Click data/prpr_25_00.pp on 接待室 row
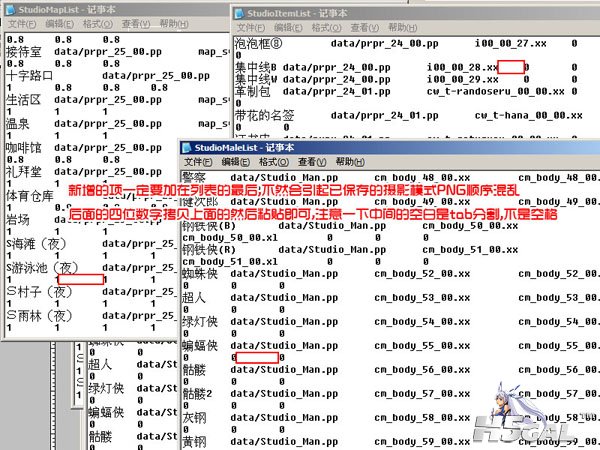The width and height of the screenshot is (600, 450). click(108, 52)
